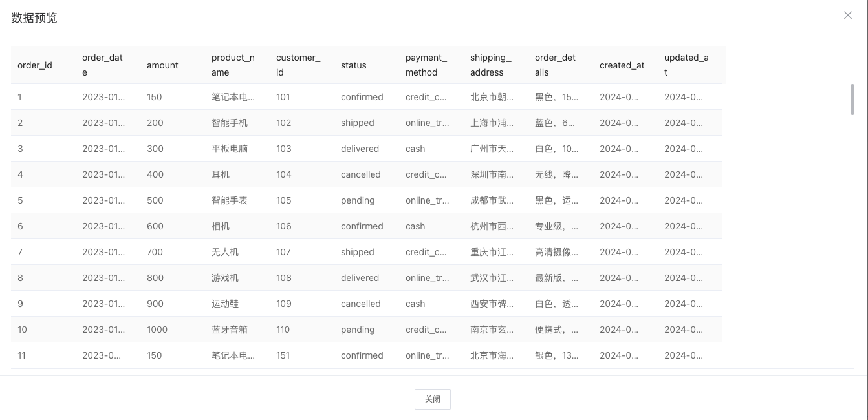Image resolution: width=868 pixels, height=420 pixels.
Task: Click the product name 智能手机
Action: pos(230,123)
